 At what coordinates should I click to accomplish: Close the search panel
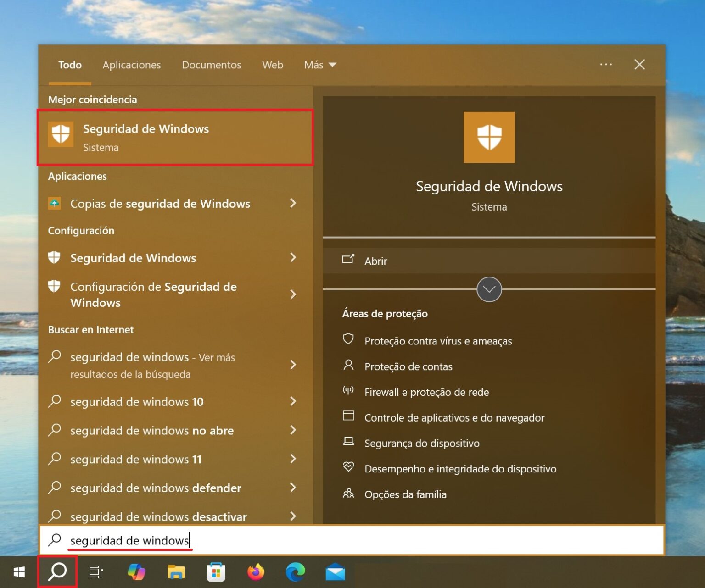click(639, 64)
